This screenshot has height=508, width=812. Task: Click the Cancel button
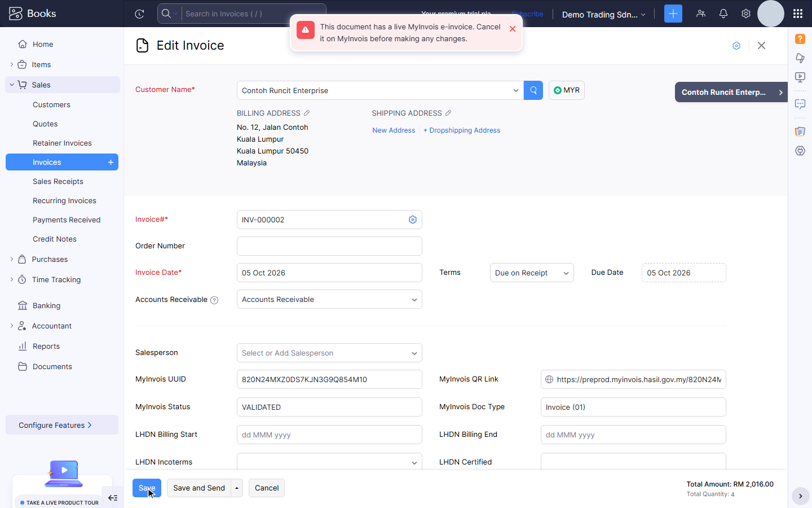pos(267,488)
